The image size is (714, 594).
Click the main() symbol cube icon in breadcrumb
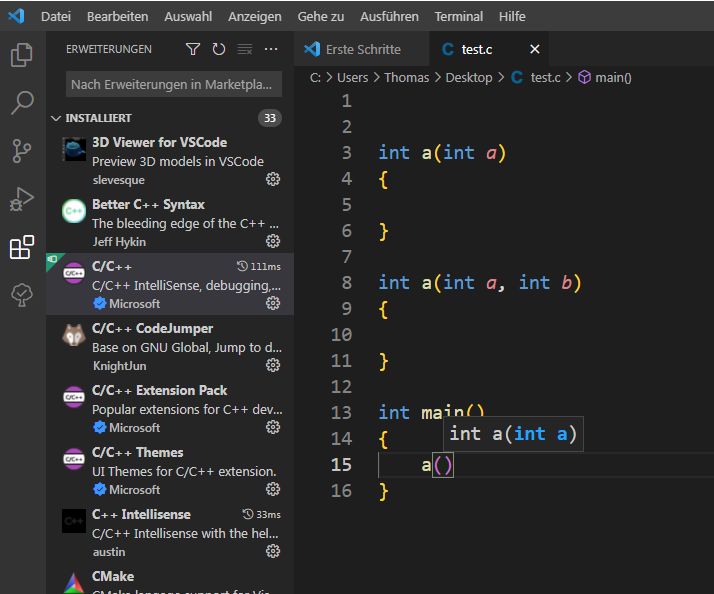point(584,77)
